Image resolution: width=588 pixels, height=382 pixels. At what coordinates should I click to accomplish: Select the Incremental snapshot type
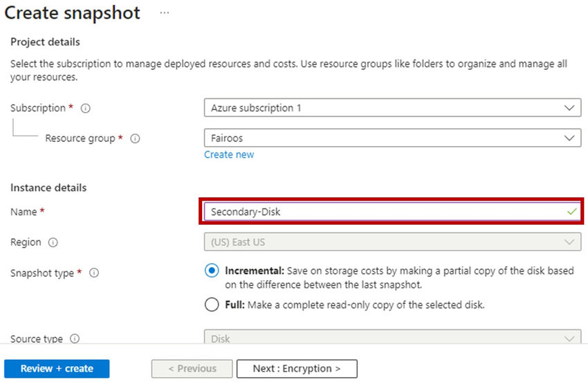[212, 271]
